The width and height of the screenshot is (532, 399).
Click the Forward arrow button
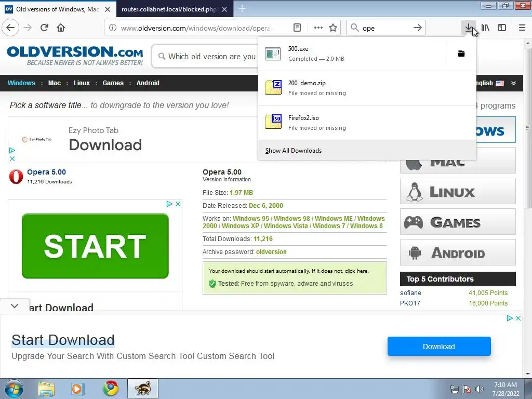click(x=28, y=28)
